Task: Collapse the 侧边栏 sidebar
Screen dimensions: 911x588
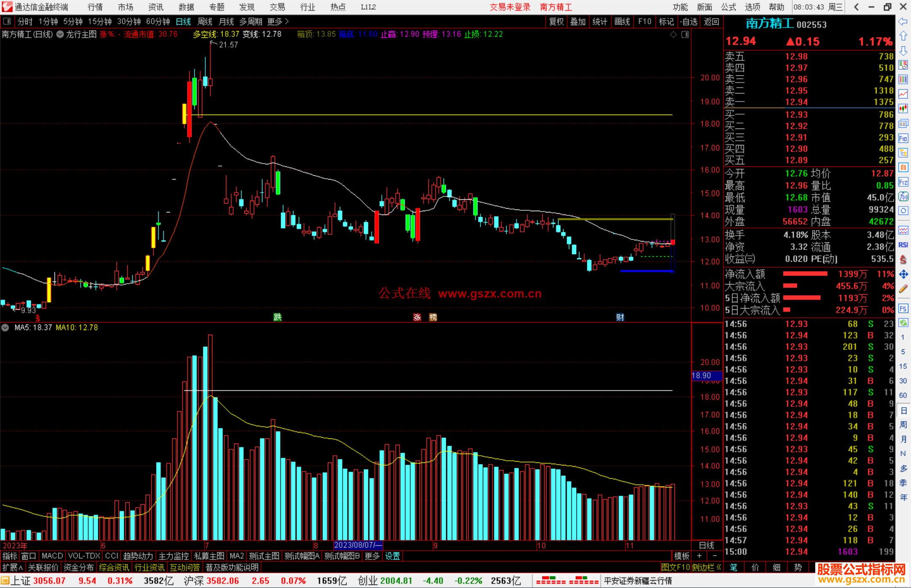Action: 706,567
